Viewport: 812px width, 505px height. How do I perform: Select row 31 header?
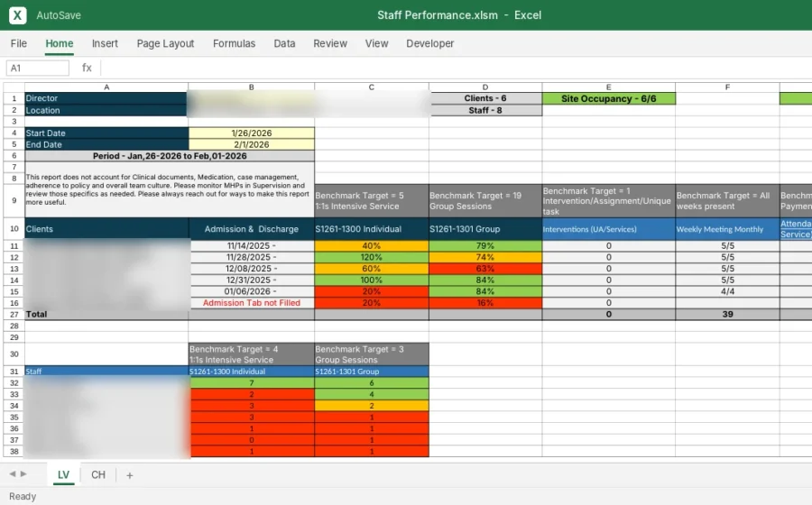(14, 372)
